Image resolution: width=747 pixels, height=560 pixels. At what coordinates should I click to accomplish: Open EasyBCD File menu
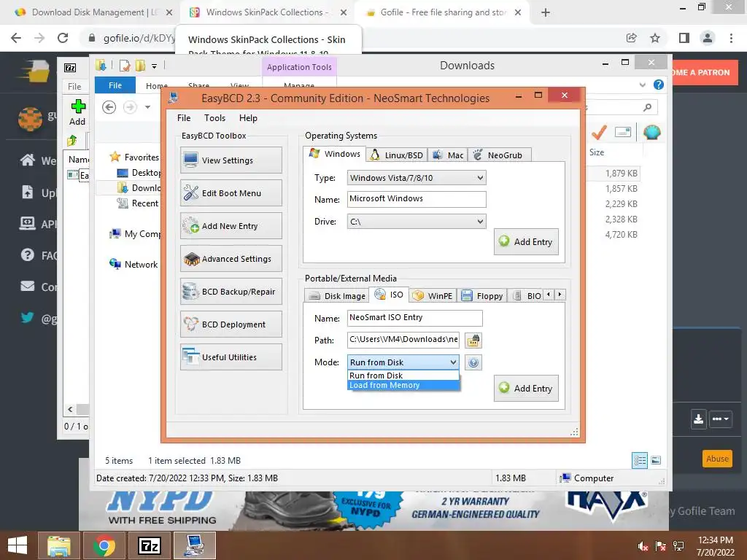[x=184, y=118]
